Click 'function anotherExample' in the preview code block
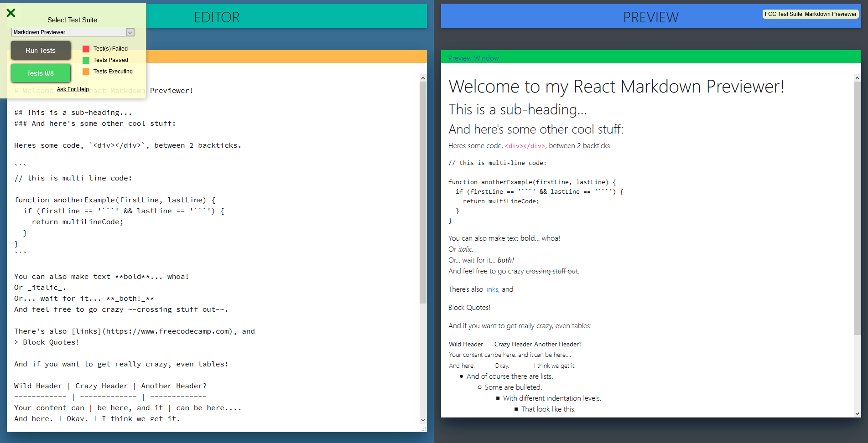This screenshot has height=443, width=868. click(x=490, y=182)
